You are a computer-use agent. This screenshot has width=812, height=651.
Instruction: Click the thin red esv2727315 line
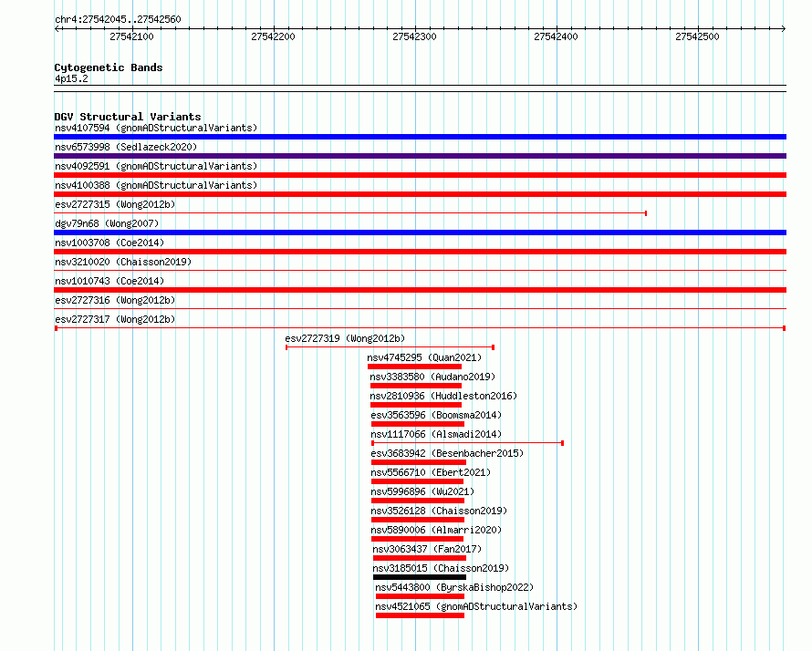pyautogui.click(x=350, y=213)
